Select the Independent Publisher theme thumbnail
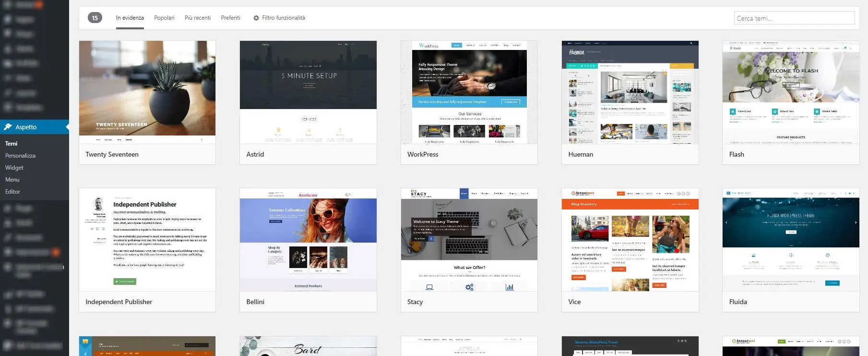 click(147, 240)
